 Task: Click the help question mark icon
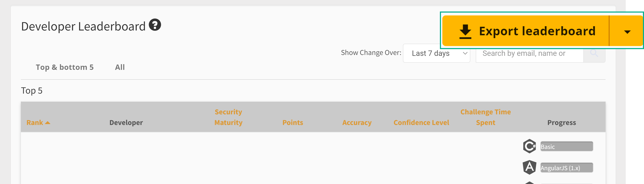coord(155,25)
